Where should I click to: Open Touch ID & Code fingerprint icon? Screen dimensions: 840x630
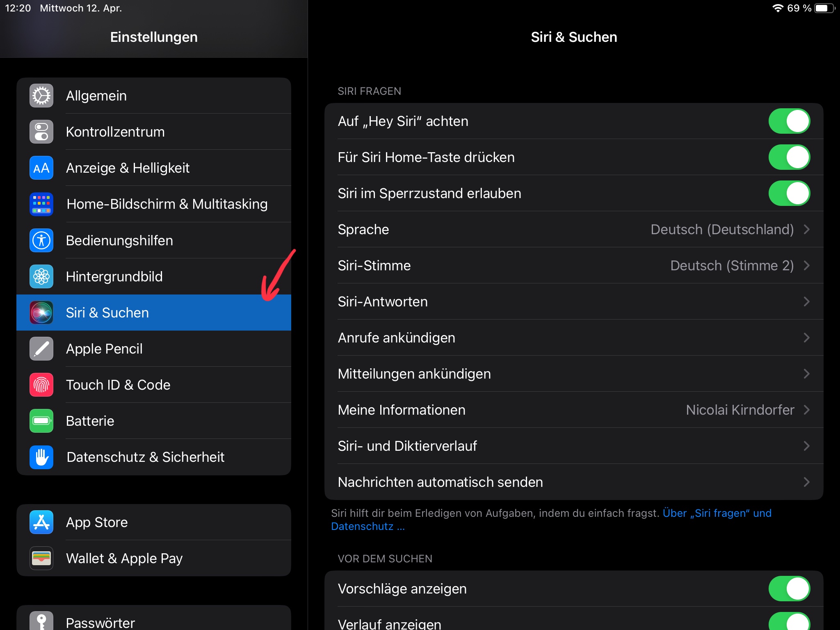point(41,385)
